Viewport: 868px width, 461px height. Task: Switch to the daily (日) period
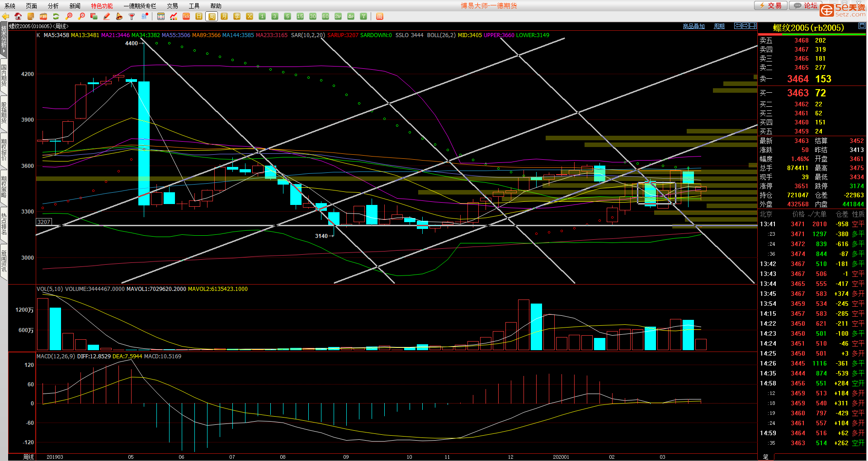[x=199, y=16]
